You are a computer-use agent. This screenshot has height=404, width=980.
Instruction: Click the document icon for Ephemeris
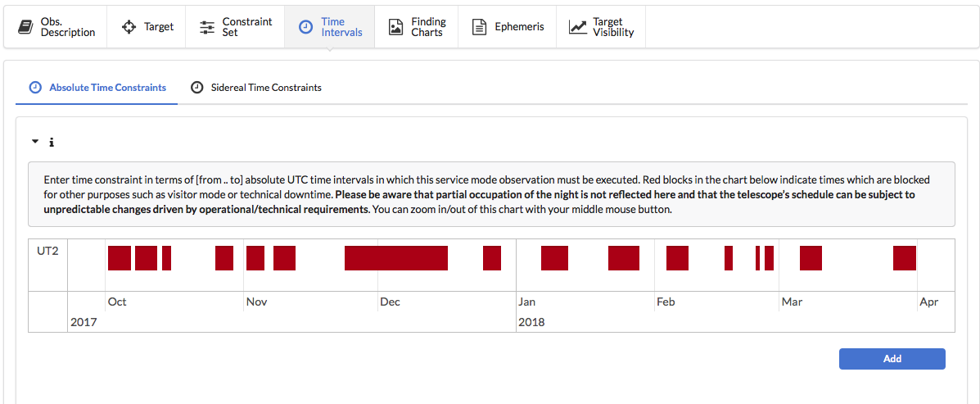click(x=480, y=27)
